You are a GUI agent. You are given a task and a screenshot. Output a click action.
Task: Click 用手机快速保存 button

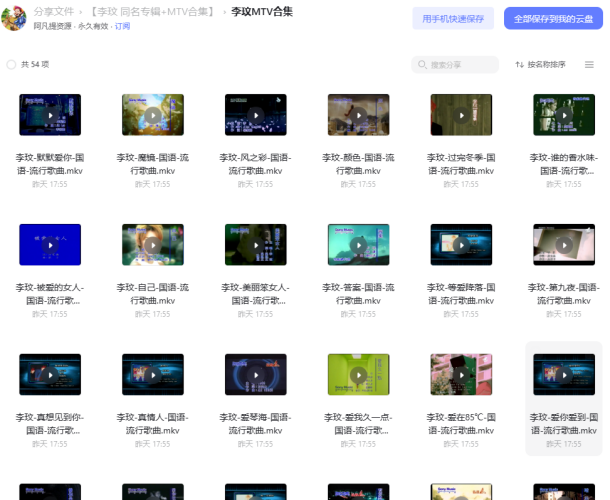(x=453, y=18)
